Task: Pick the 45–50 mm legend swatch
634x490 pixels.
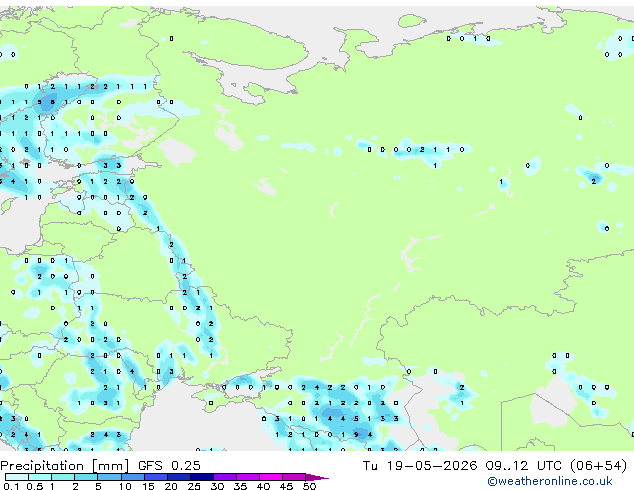Action: click(294, 477)
